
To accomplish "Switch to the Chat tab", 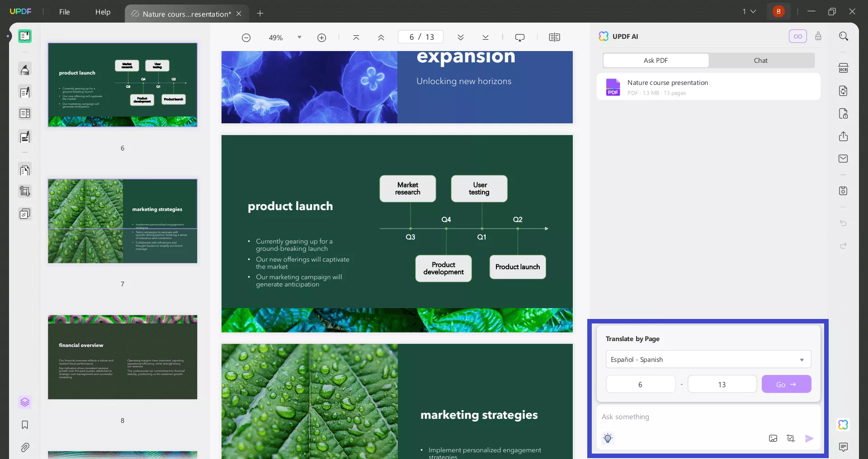I will click(760, 61).
